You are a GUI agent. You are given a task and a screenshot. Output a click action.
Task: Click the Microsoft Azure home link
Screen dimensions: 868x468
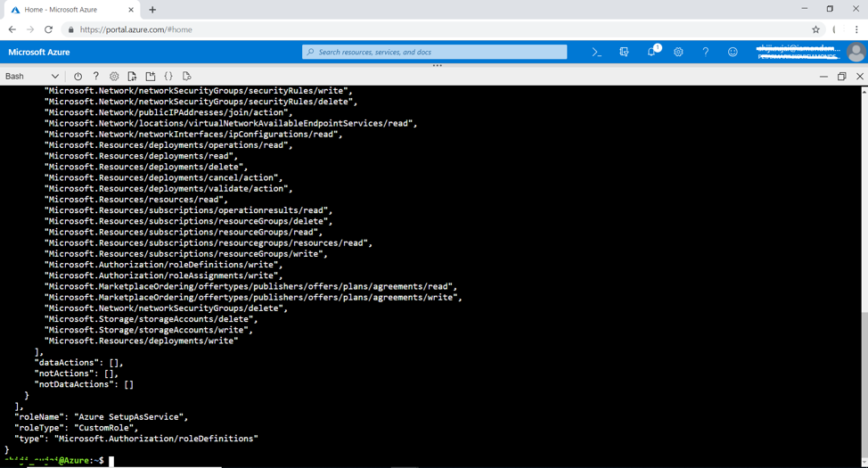(x=39, y=53)
